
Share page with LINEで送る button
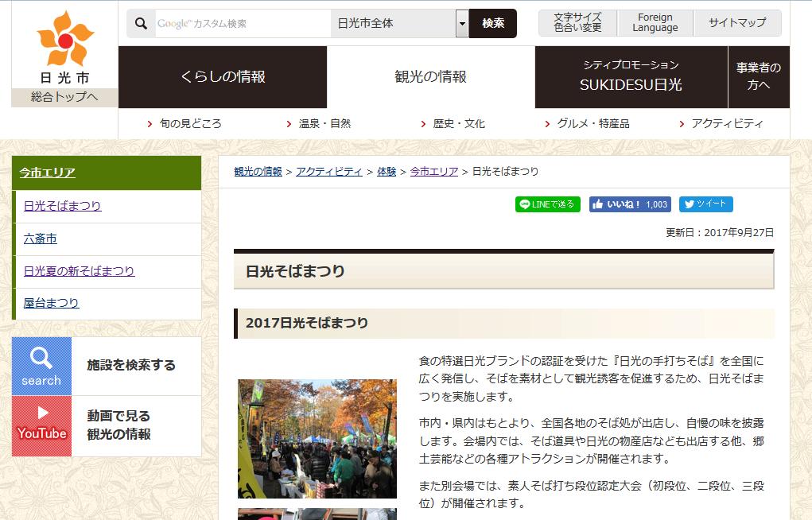pos(547,204)
